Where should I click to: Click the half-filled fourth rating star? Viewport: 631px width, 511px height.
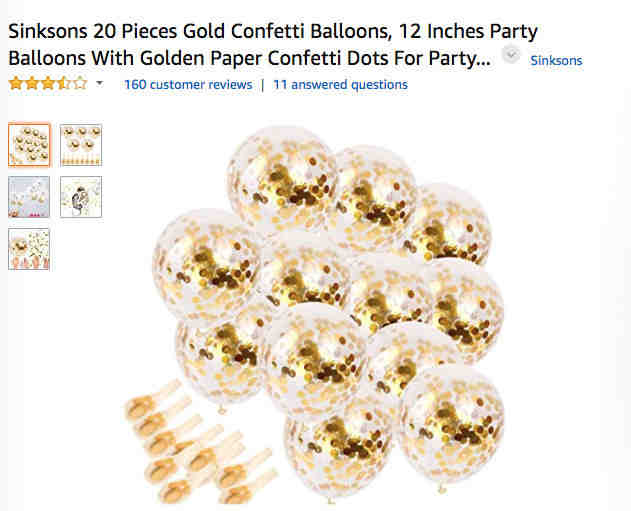(64, 84)
